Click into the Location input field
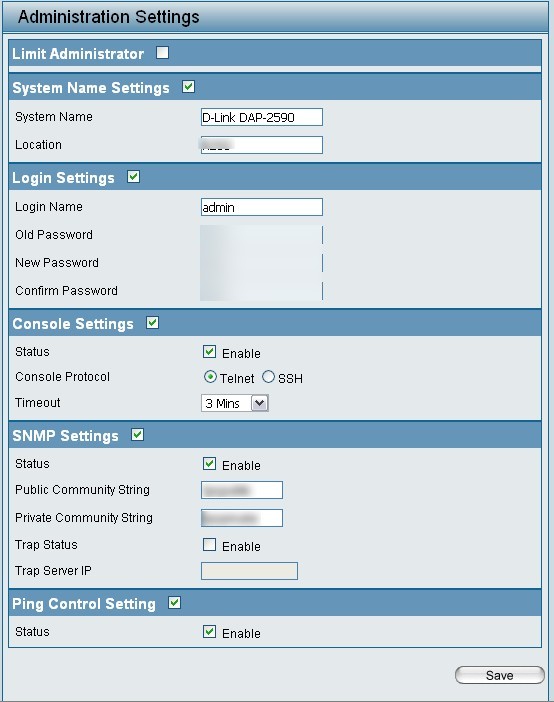The width and height of the screenshot is (554, 702). point(262,145)
